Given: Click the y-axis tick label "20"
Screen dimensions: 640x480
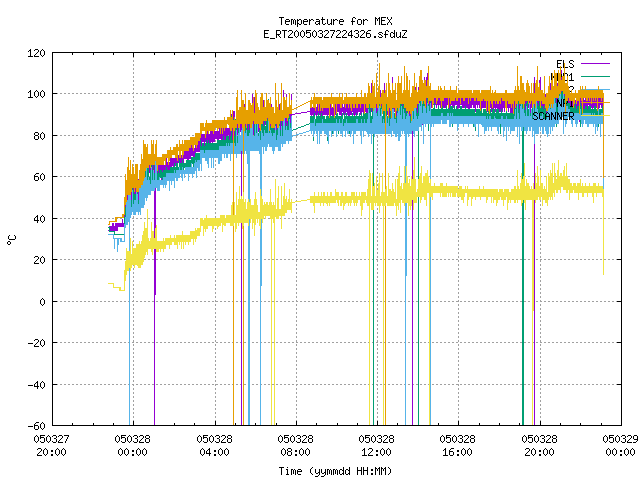Looking at the screenshot, I should [x=39, y=260].
